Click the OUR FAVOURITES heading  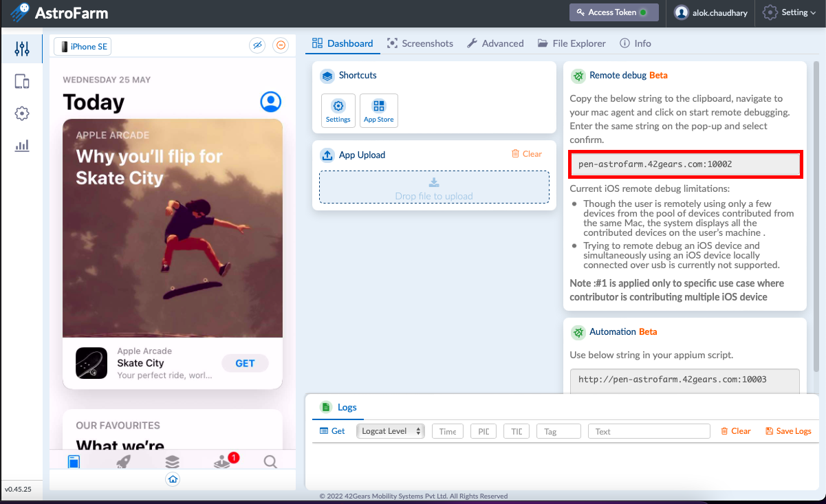click(x=118, y=426)
